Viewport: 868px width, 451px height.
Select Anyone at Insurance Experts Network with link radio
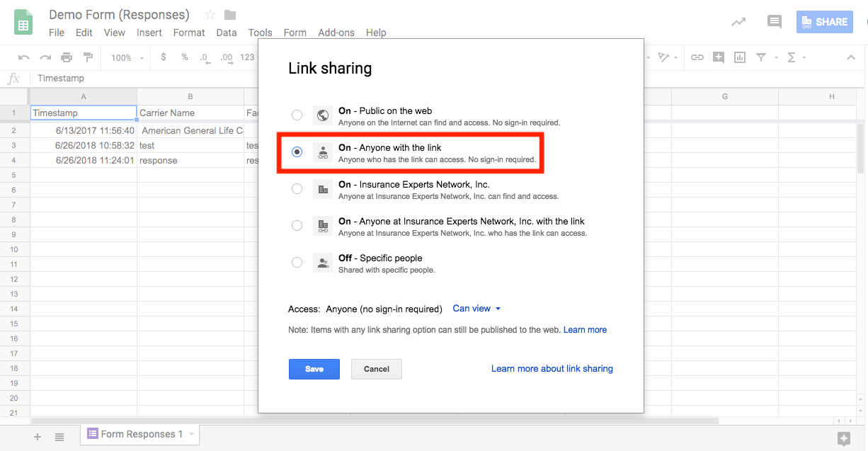[x=297, y=226]
